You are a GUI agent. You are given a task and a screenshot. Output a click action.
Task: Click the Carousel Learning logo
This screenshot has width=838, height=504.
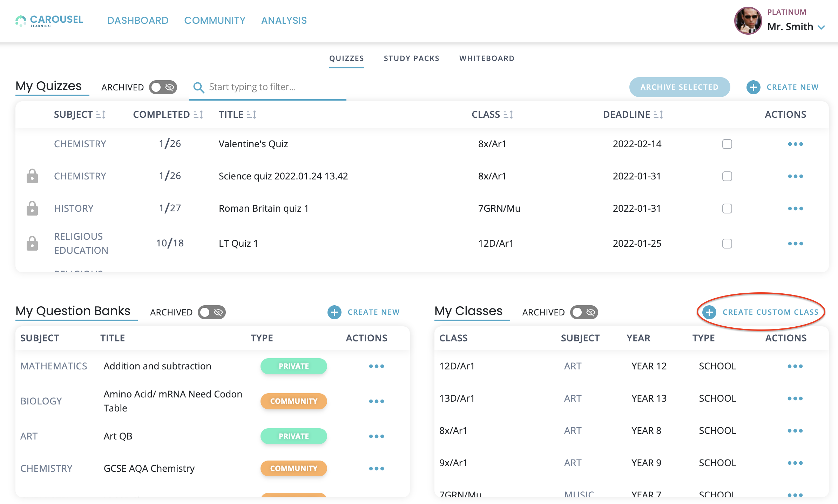coord(49,21)
